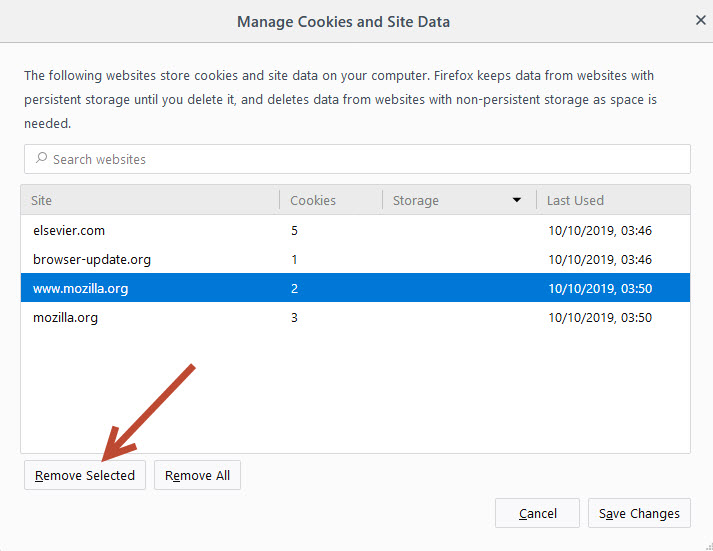This screenshot has height=551, width=713.
Task: Click elsevier.com last used date cell
Action: click(600, 230)
